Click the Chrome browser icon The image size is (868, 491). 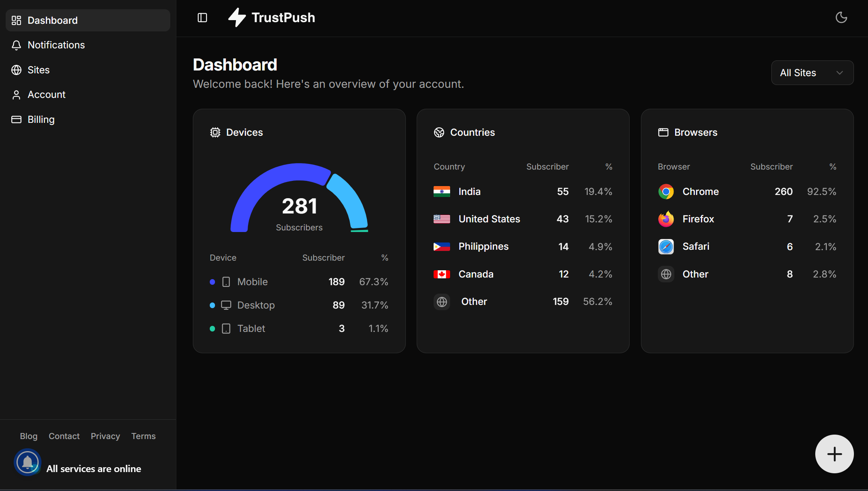666,192
